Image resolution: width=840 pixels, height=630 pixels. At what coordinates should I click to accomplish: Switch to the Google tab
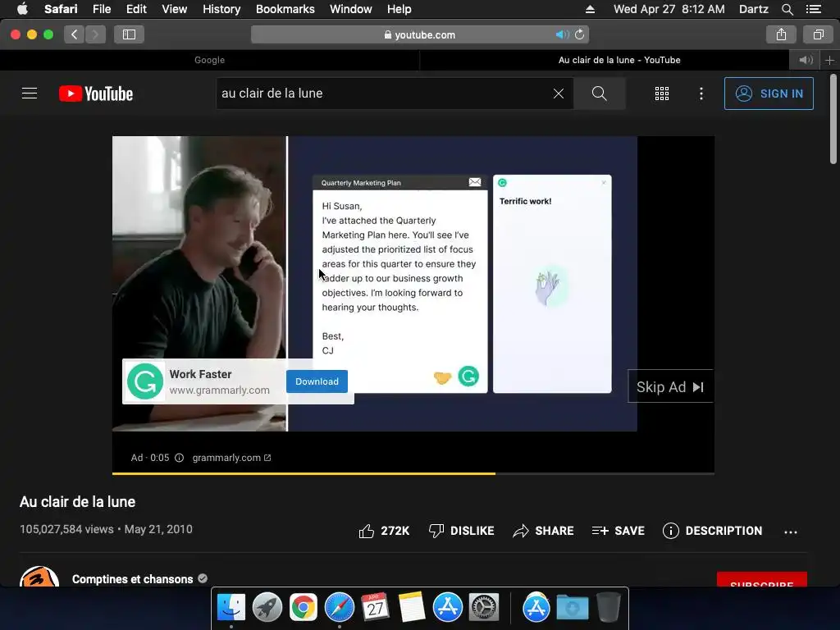click(x=209, y=60)
